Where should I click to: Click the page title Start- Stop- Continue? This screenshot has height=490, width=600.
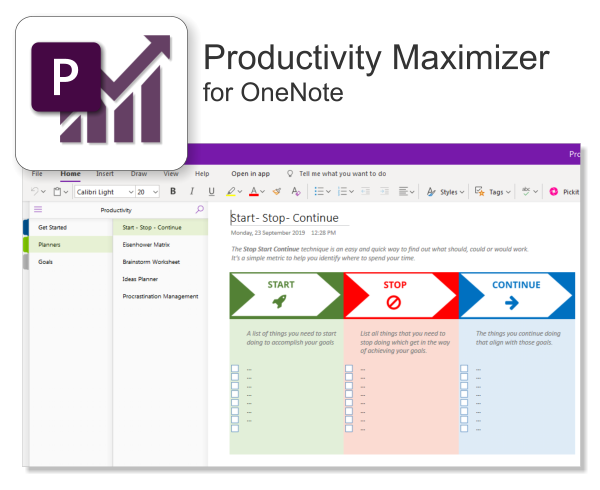pos(284,218)
